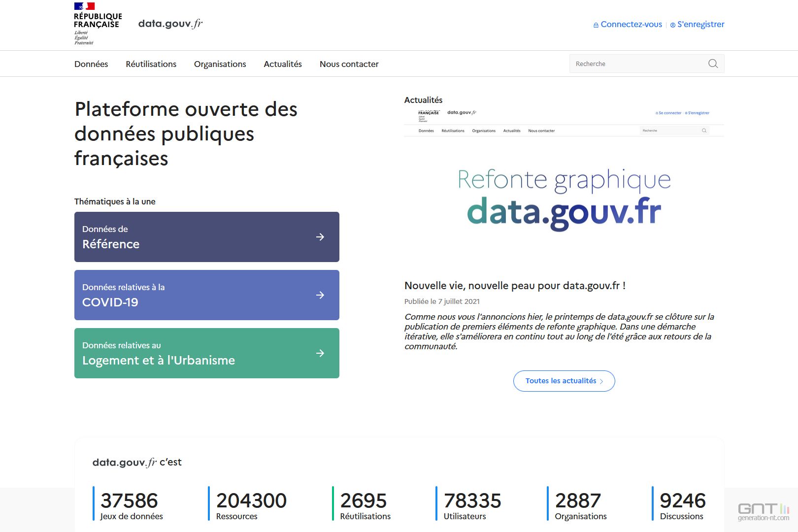
Task: Open the Données de Référence card
Action: 207,237
